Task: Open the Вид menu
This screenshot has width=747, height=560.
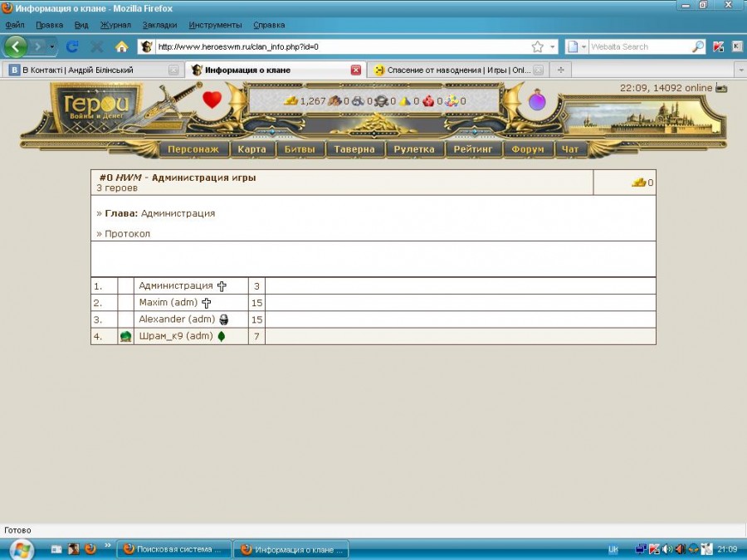Action: [81, 25]
